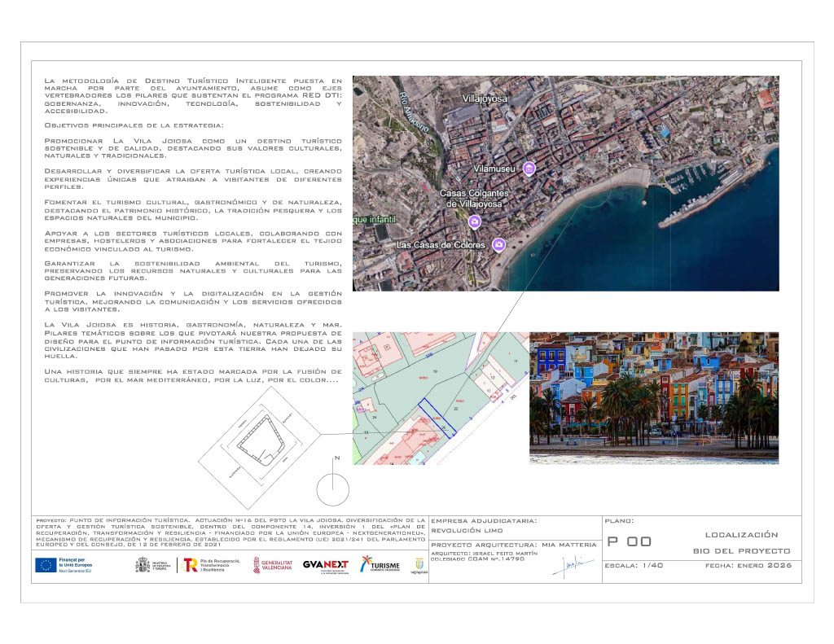
Task: Click the paragraph starting 'Desarrollar y diversificar'
Action: 193,179
